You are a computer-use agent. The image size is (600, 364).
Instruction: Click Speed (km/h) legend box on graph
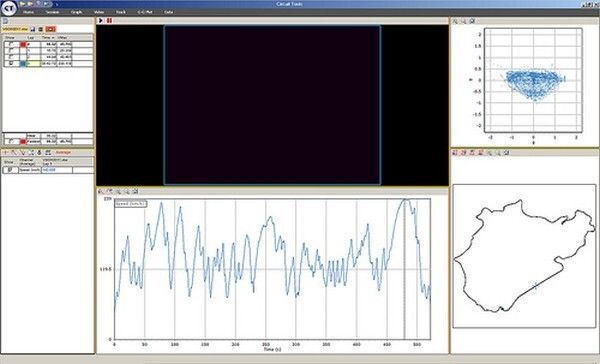(x=131, y=204)
